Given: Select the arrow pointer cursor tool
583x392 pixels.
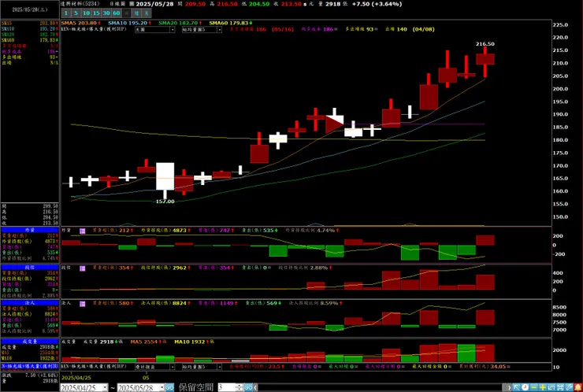Looking at the screenshot, I should 517,387.
